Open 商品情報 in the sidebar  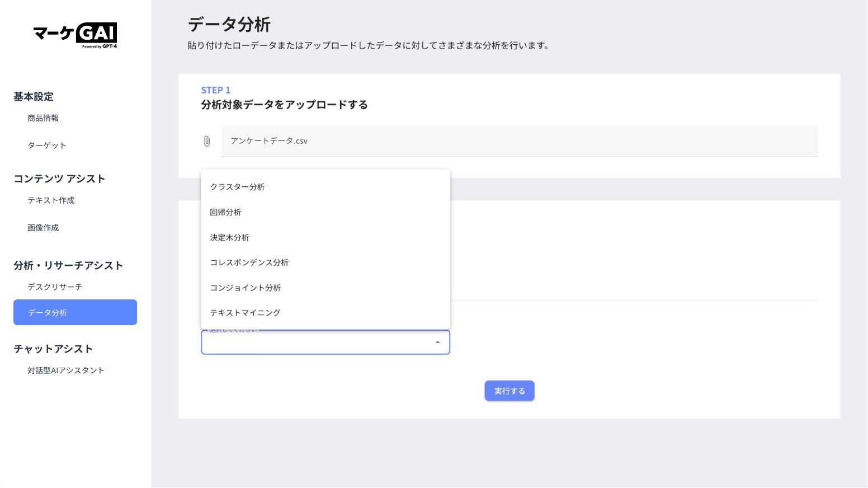43,118
